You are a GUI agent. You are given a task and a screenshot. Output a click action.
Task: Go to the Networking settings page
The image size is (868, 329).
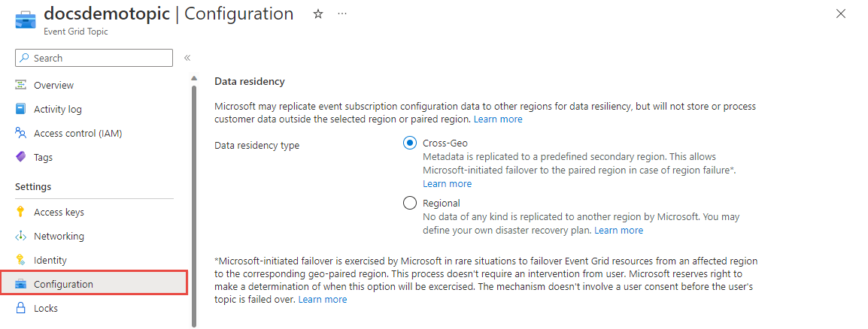coord(59,236)
